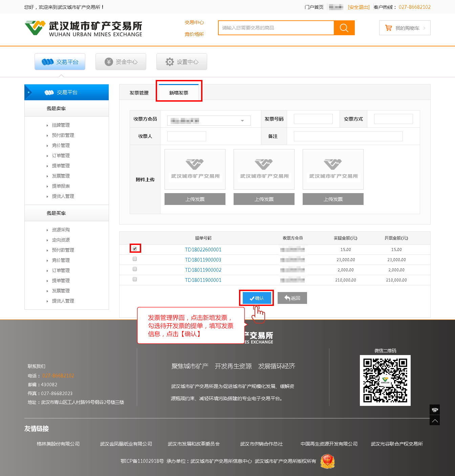Uncheck the TD18022600001 row checkbox
Screen dimensions: 455x476
tap(135, 249)
